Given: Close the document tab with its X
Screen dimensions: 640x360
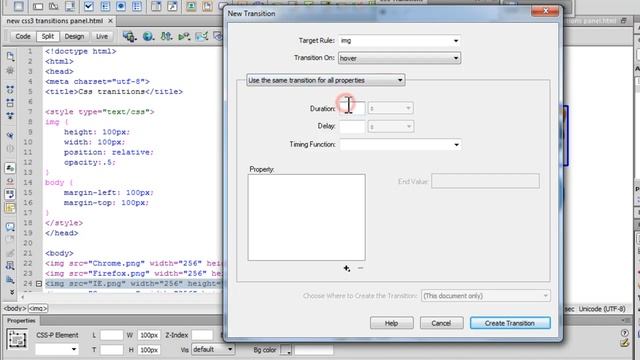Looking at the screenshot, I should click(111, 20).
